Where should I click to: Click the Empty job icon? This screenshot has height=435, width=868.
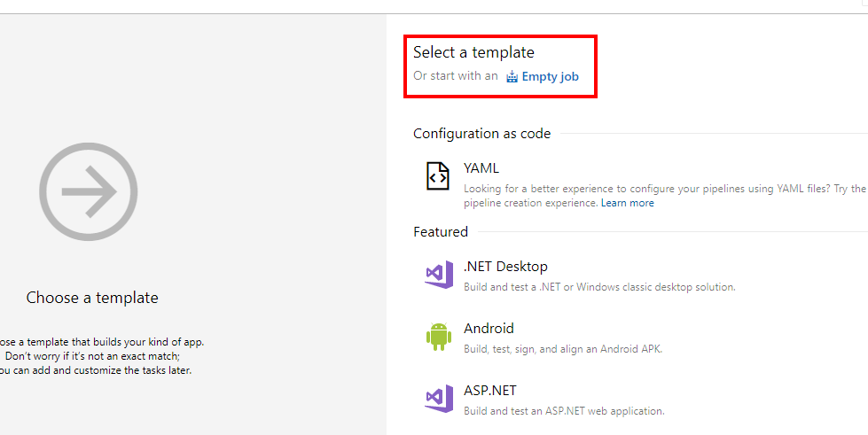512,76
